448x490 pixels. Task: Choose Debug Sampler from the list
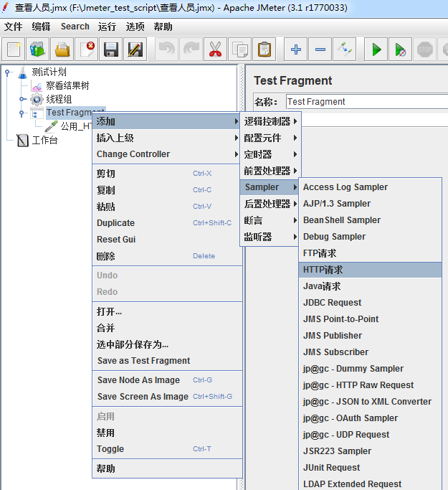point(371,237)
